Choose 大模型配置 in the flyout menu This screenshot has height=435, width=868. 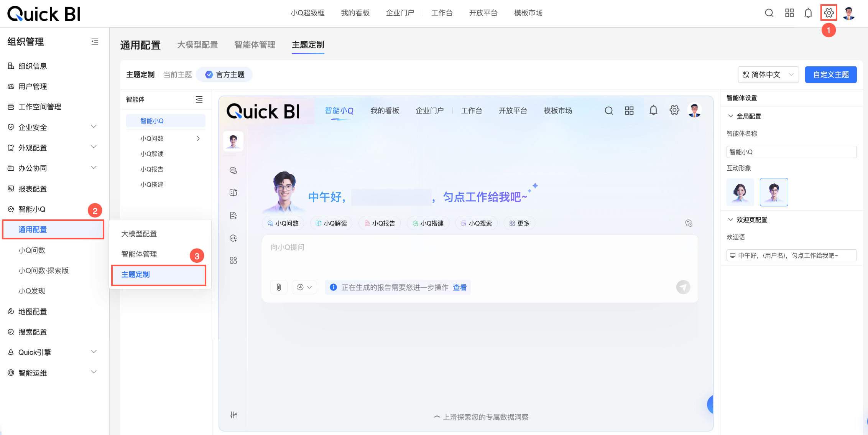[x=139, y=234]
